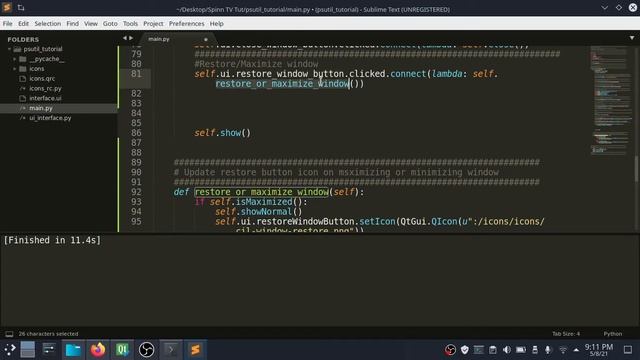Open ui_interface.py from the sidebar
Screen dimensions: 640x360
pyautogui.click(x=50, y=118)
